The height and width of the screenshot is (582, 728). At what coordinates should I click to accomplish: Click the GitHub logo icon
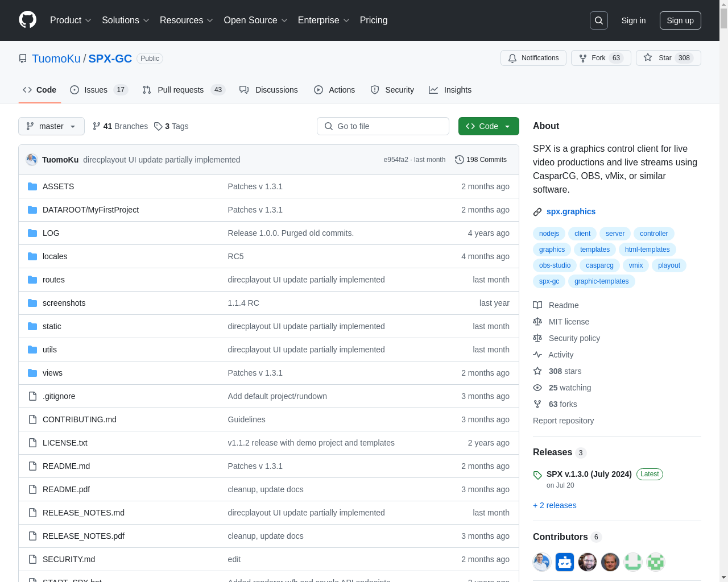(x=28, y=20)
